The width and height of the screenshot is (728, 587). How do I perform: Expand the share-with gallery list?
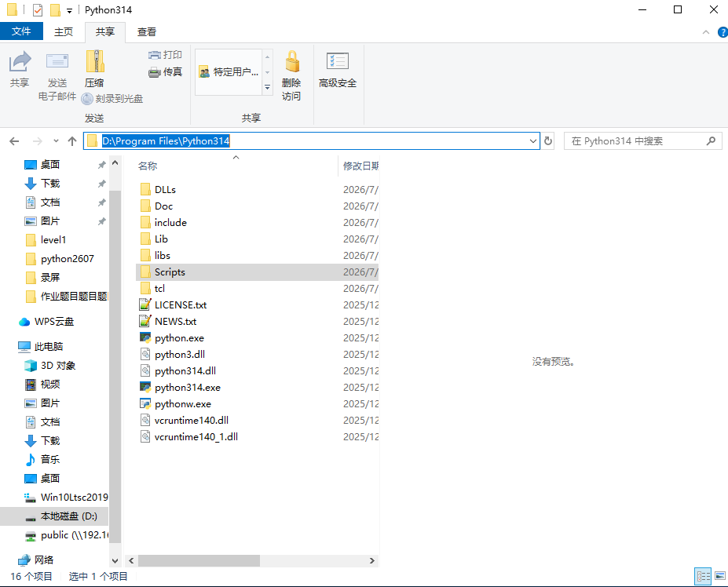point(268,87)
